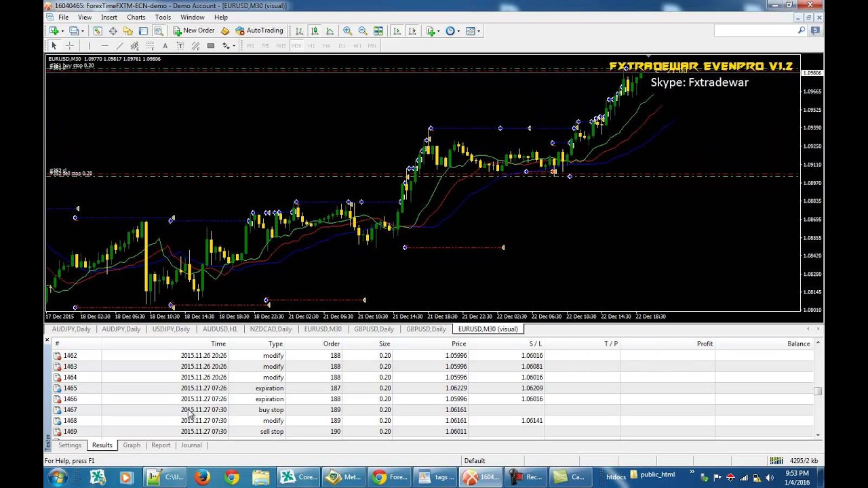The image size is (868, 488).
Task: Toggle the Chart Shift icon
Action: (412, 30)
